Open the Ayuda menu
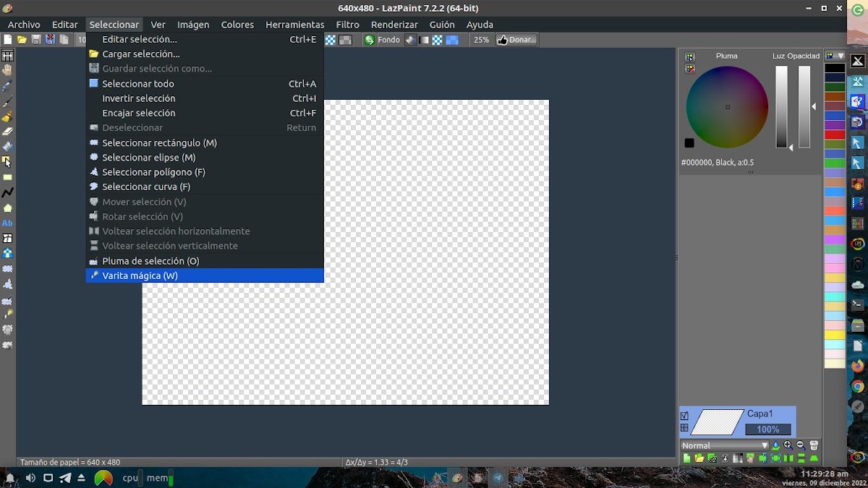Image resolution: width=868 pixels, height=488 pixels. pos(480,25)
